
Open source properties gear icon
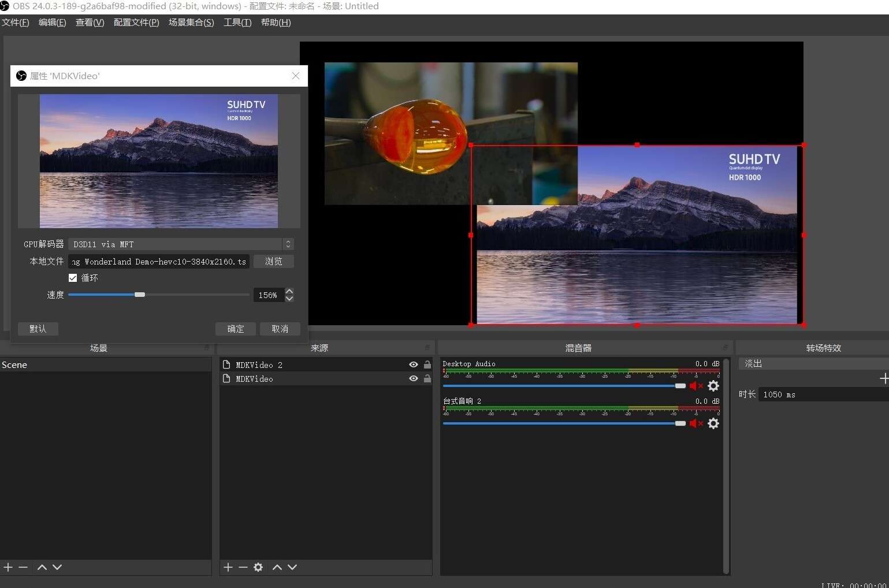(x=258, y=567)
